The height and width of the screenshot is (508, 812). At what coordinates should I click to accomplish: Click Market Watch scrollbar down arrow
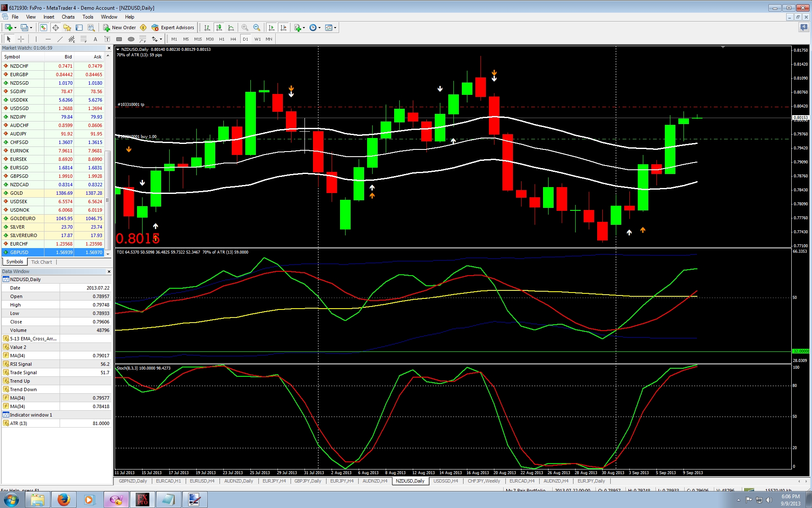click(108, 254)
